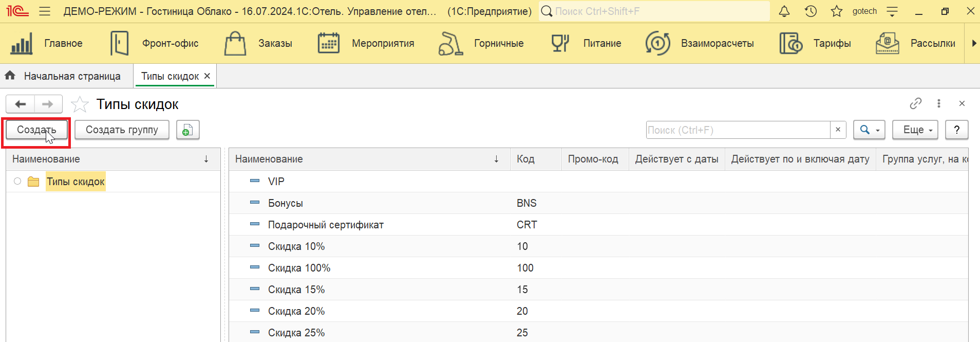Click the Горничные vacuum cleaner icon
The width and height of the screenshot is (980, 342).
(x=450, y=43)
